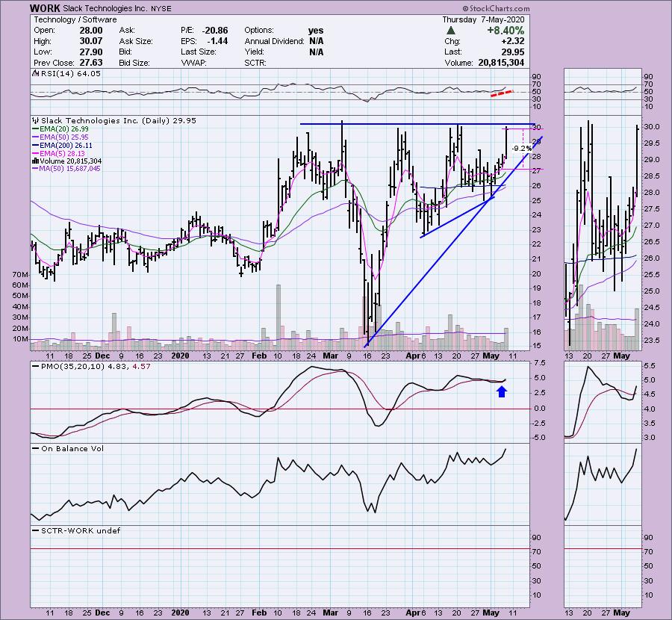This screenshot has height=620, width=672.
Task: Click the Technology / Software sector label
Action: click(x=75, y=19)
